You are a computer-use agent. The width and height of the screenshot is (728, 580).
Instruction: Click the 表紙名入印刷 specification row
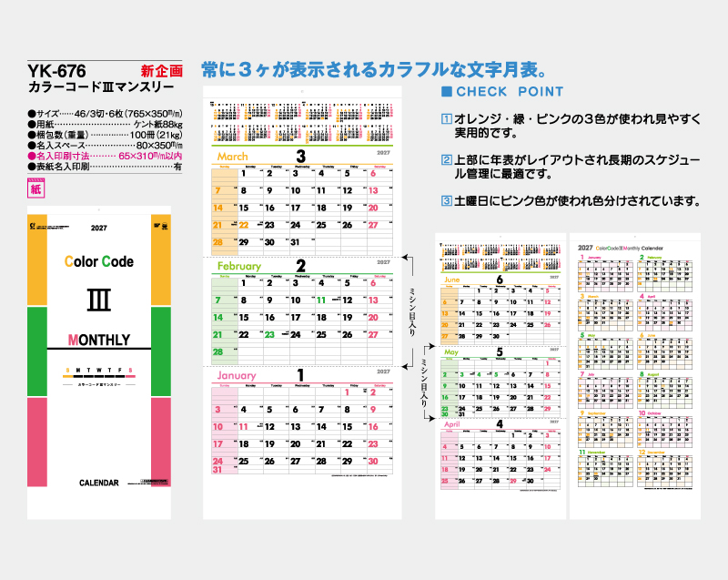pyautogui.click(x=105, y=167)
